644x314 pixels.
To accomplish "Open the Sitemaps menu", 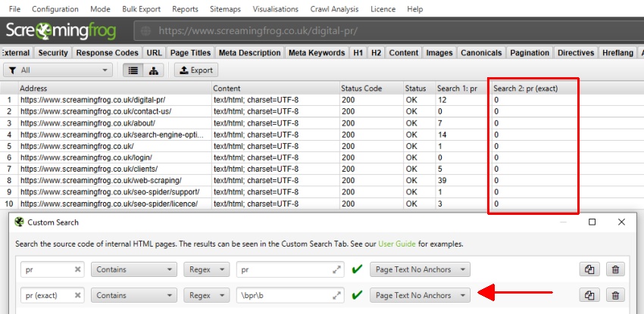I will point(225,9).
